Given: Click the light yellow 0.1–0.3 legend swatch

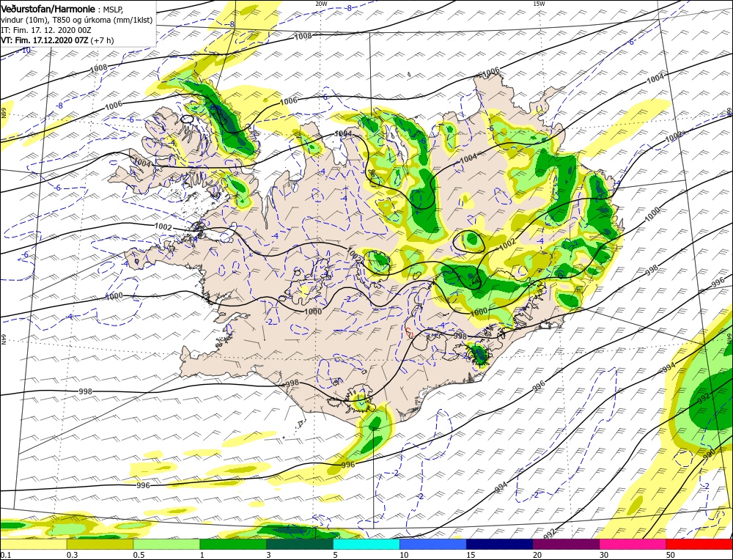Looking at the screenshot, I should (34, 544).
